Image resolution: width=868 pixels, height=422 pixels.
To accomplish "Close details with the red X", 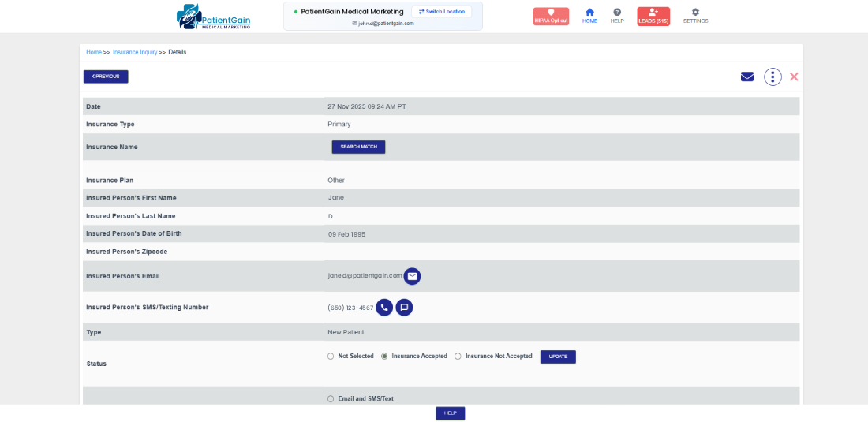I will [794, 77].
